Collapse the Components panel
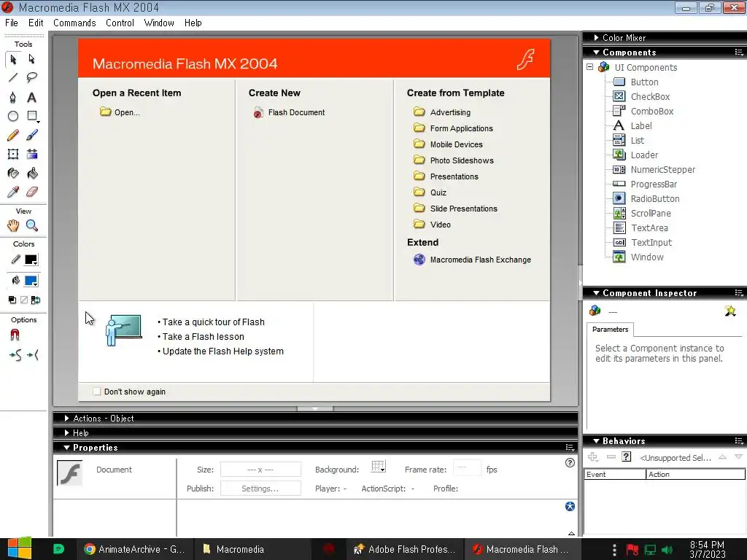Viewport: 747px width, 560px height. coord(596,52)
